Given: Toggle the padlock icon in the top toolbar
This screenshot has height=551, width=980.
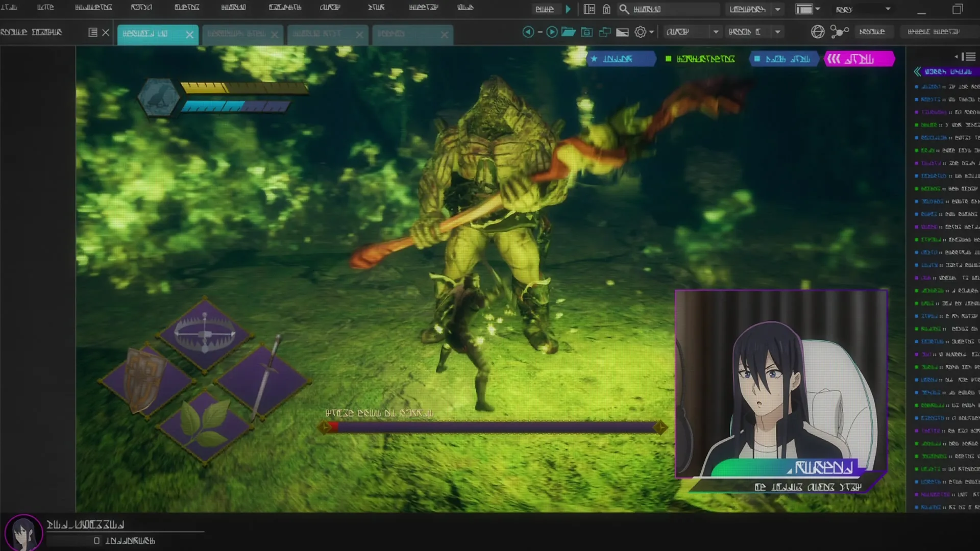Looking at the screenshot, I should pyautogui.click(x=606, y=9).
